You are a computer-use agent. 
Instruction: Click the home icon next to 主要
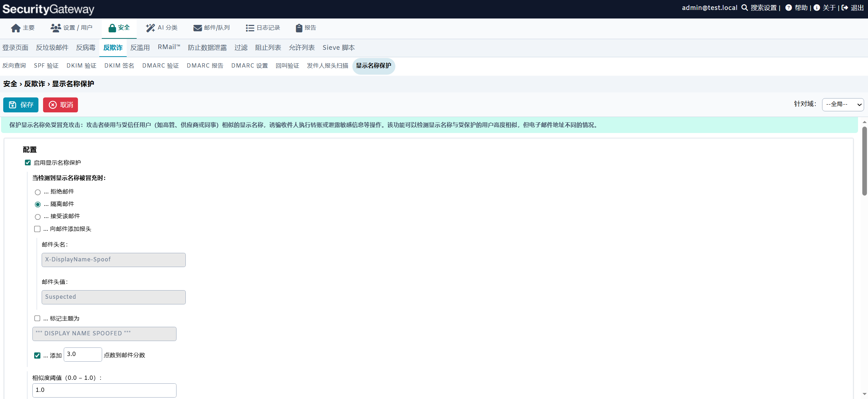(x=16, y=28)
